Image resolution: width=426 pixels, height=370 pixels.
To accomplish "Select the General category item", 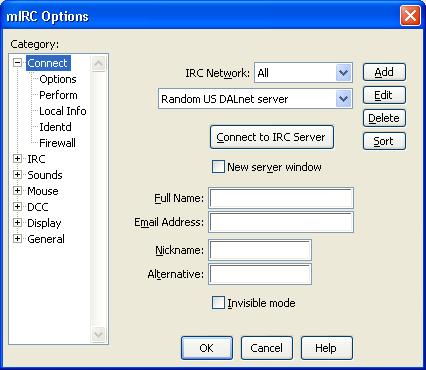I will click(46, 239).
